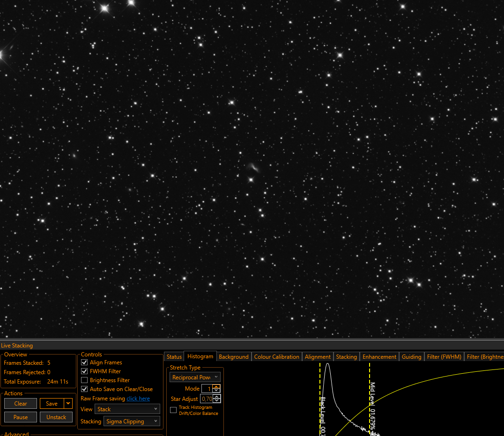
Task: Disable the FWHM Filter checkbox
Action: 84,371
